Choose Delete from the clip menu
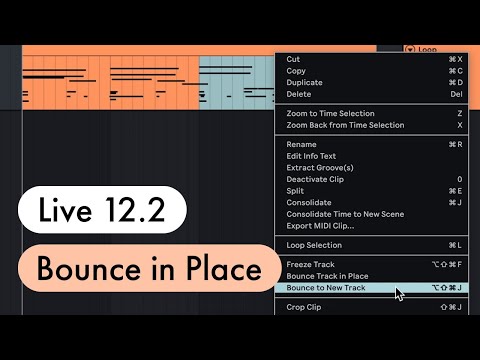 pos(371,94)
